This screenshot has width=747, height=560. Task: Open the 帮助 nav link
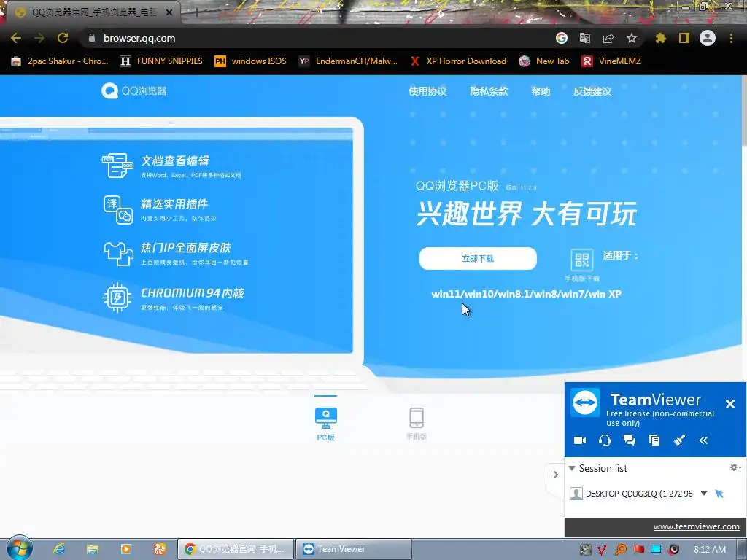pyautogui.click(x=541, y=91)
